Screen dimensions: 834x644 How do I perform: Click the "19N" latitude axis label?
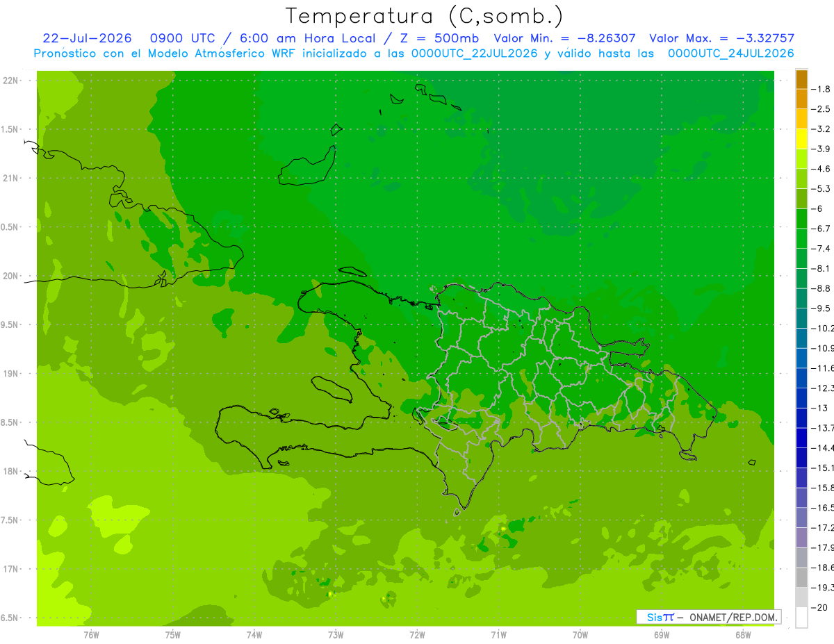point(10,374)
